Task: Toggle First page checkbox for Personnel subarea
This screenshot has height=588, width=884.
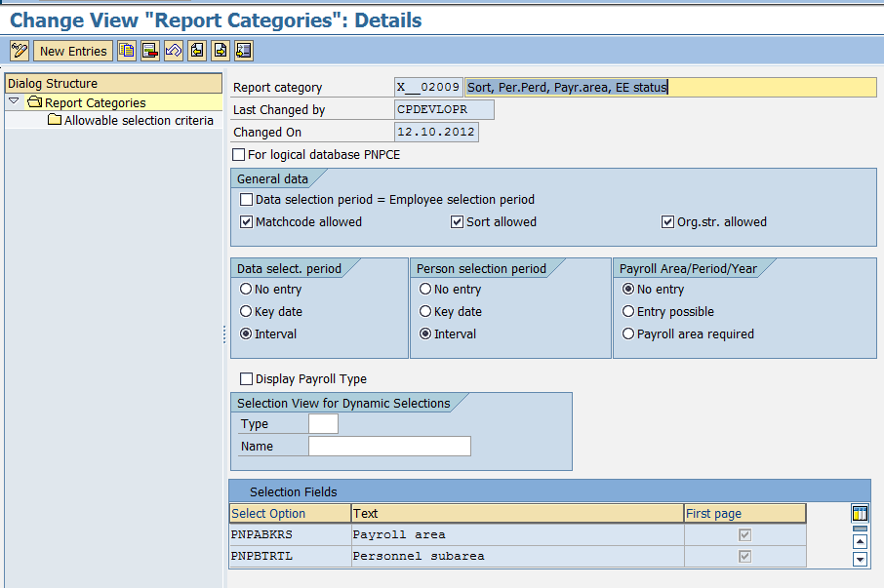Action: pos(744,557)
